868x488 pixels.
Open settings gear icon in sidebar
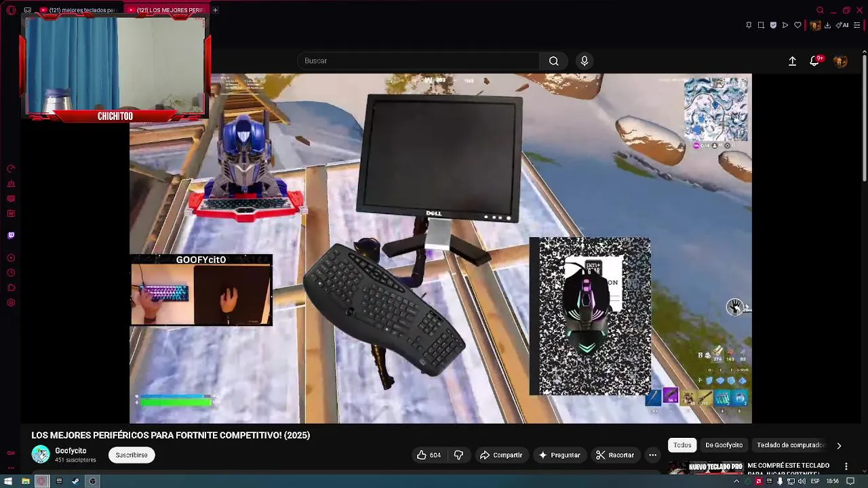(11, 302)
